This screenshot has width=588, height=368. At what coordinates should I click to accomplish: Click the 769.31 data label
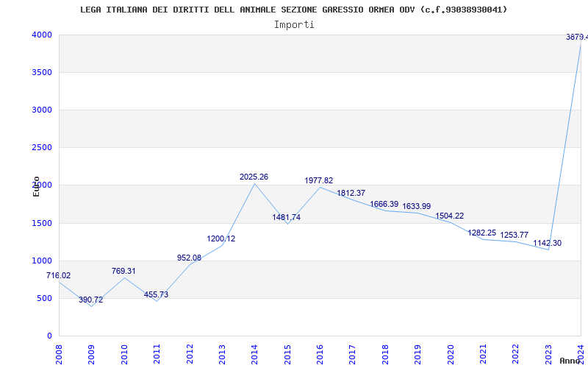pos(123,271)
